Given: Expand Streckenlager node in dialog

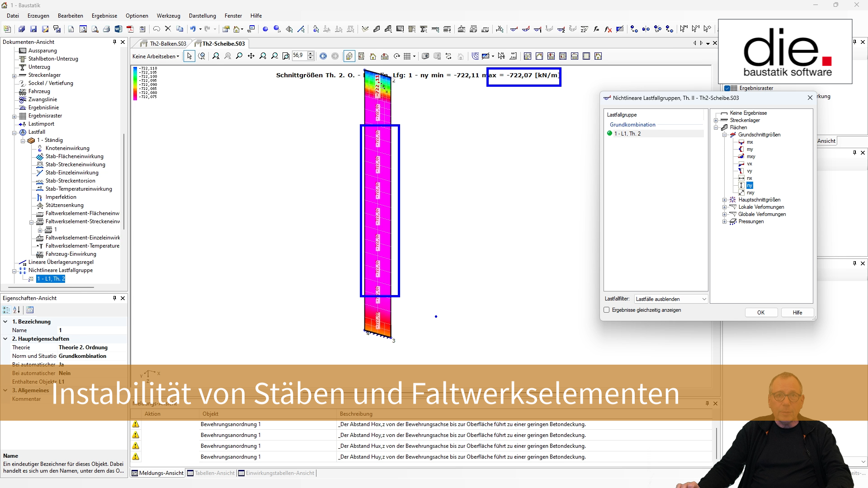Looking at the screenshot, I should pyautogui.click(x=716, y=120).
